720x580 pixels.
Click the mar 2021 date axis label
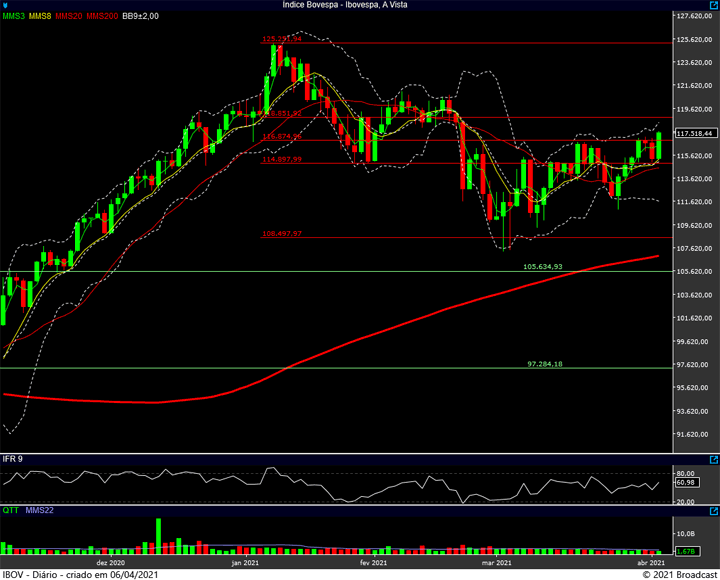click(497, 563)
